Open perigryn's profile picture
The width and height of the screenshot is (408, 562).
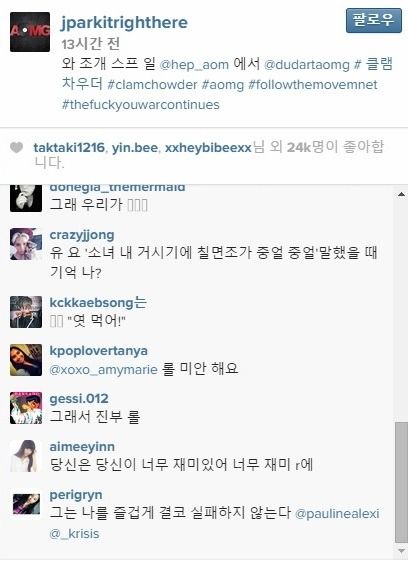pyautogui.click(x=26, y=504)
